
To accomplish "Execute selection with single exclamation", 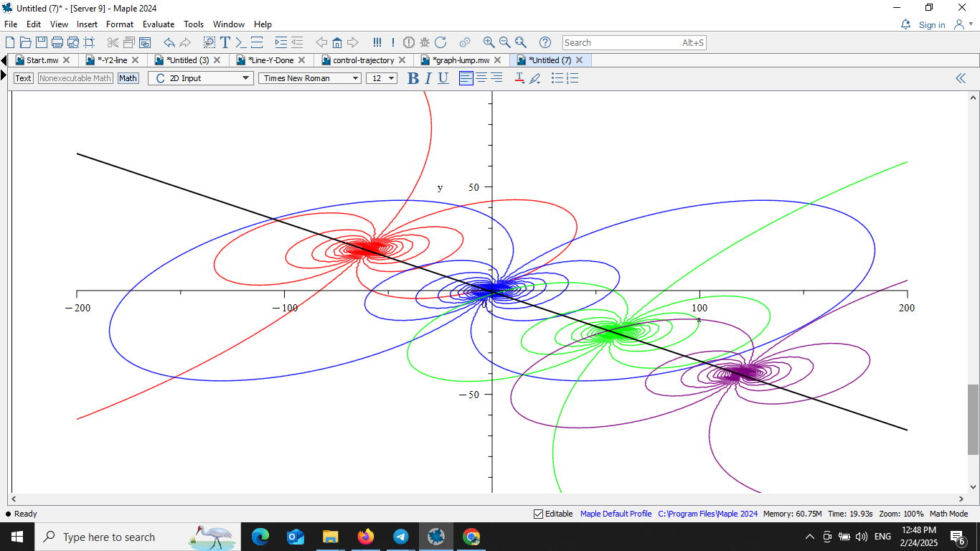I will click(x=393, y=42).
